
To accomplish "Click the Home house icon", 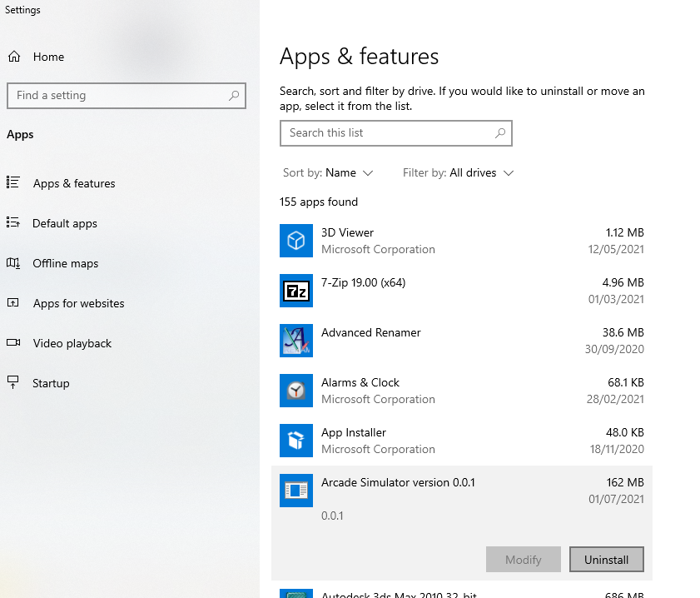I will point(14,57).
